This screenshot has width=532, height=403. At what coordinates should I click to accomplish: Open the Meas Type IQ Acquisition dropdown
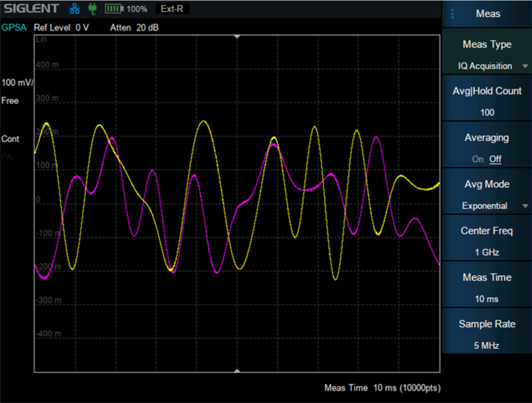(487, 66)
